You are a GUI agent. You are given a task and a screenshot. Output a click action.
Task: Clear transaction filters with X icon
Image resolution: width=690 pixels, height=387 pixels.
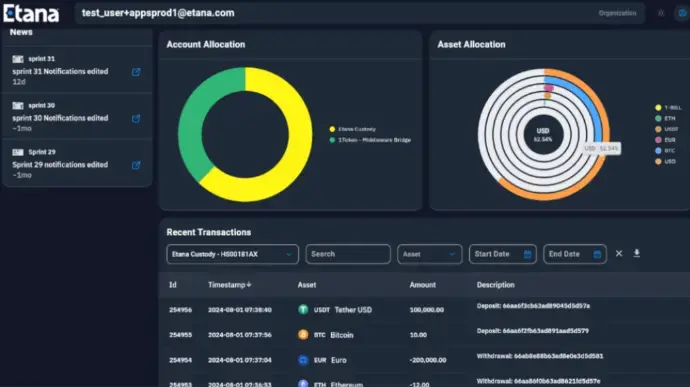[x=619, y=253]
